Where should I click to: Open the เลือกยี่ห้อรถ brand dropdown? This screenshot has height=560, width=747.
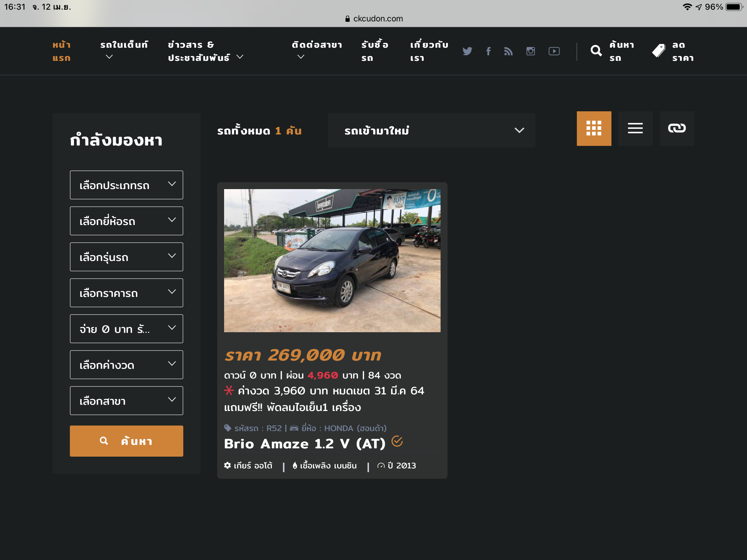click(x=127, y=221)
